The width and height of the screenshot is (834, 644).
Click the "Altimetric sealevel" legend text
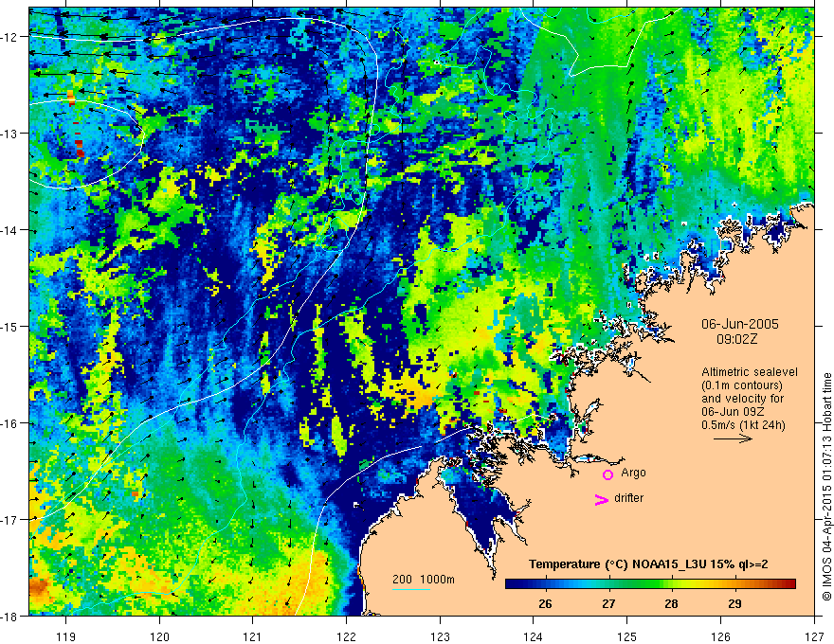[750, 372]
